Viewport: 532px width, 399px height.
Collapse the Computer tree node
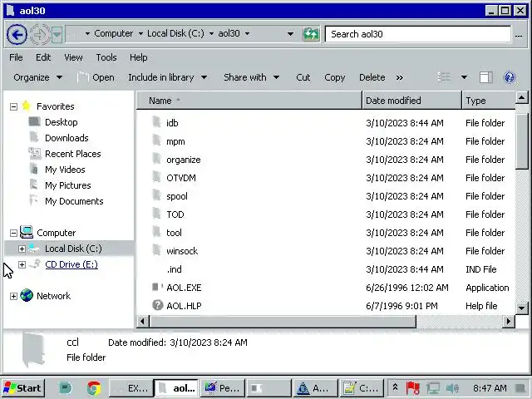13,233
